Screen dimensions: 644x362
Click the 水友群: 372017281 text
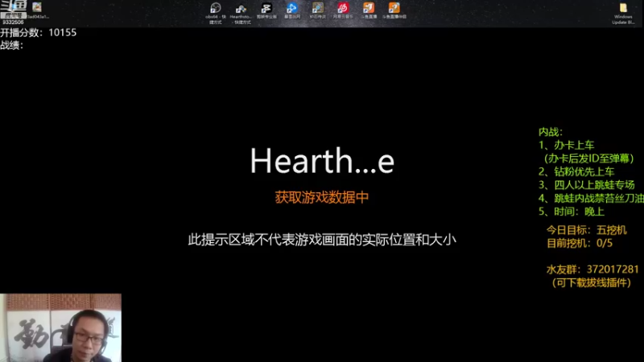coord(592,269)
